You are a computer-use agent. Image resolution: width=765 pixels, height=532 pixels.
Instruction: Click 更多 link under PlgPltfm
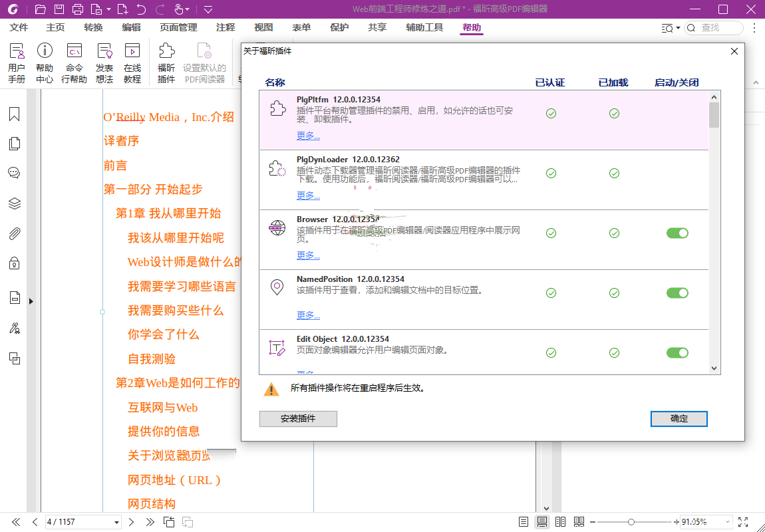[309, 136]
